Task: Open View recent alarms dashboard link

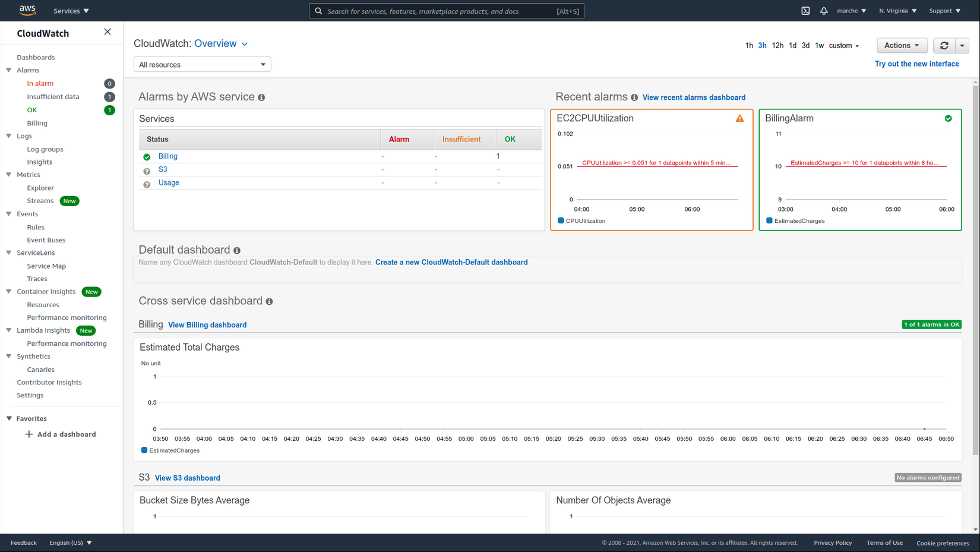Action: (694, 97)
